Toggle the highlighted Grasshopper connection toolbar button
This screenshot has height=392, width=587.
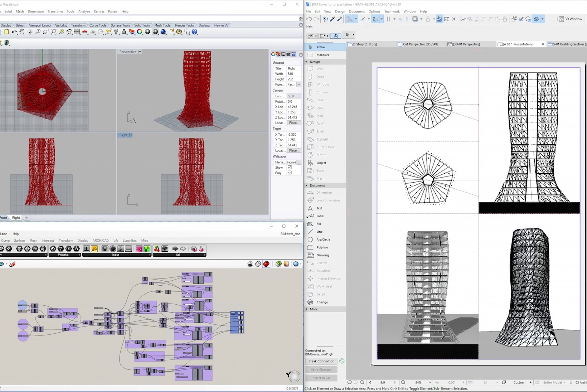pos(536,19)
